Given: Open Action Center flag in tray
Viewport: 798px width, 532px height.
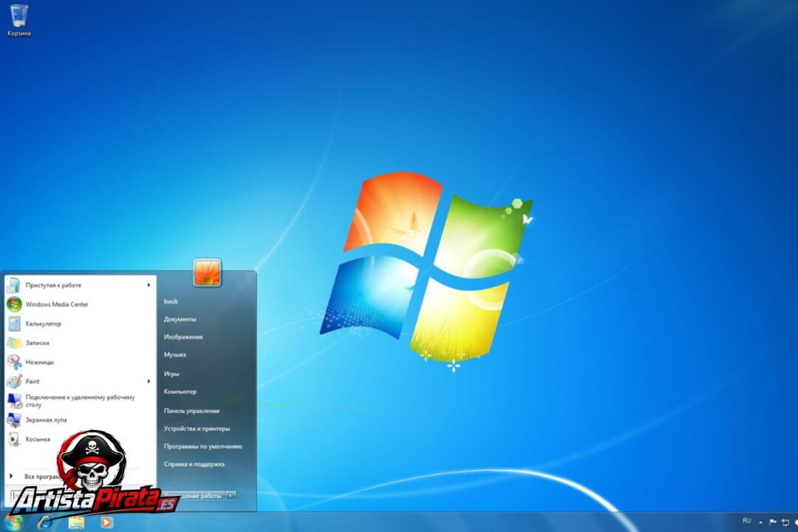Looking at the screenshot, I should 773,522.
